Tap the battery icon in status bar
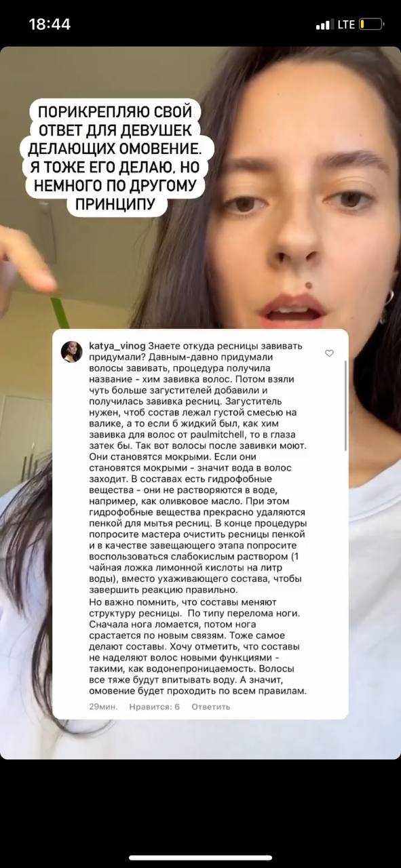Image resolution: width=401 pixels, height=868 pixels. (x=371, y=24)
